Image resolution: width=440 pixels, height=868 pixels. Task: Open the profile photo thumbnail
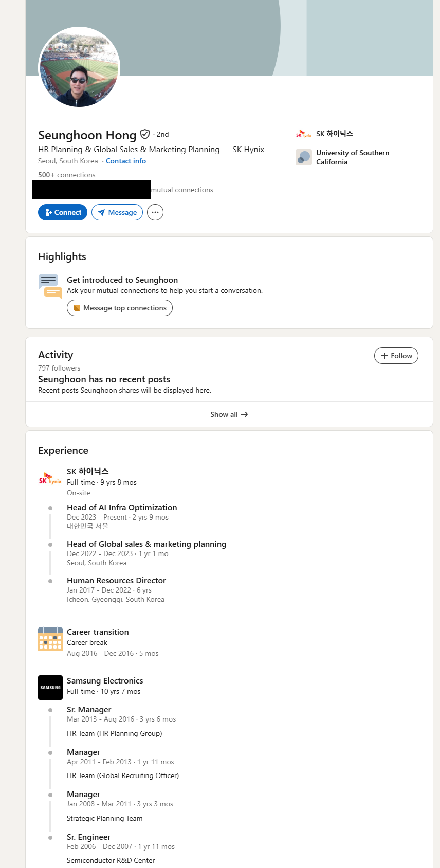point(79,67)
